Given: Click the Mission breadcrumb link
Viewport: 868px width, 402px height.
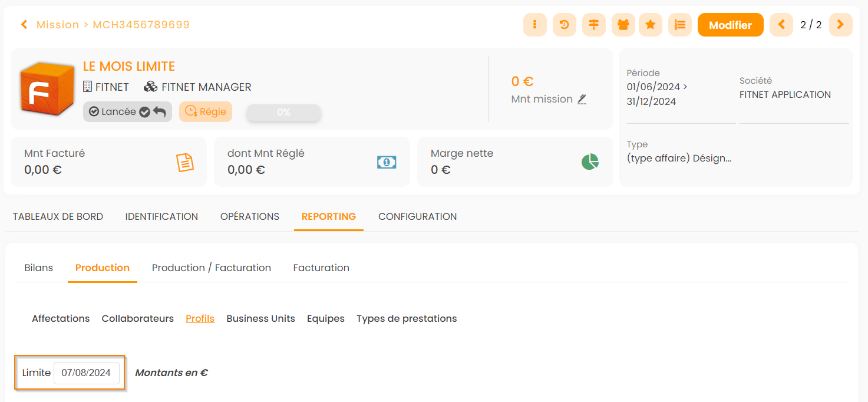Looking at the screenshot, I should [x=58, y=25].
